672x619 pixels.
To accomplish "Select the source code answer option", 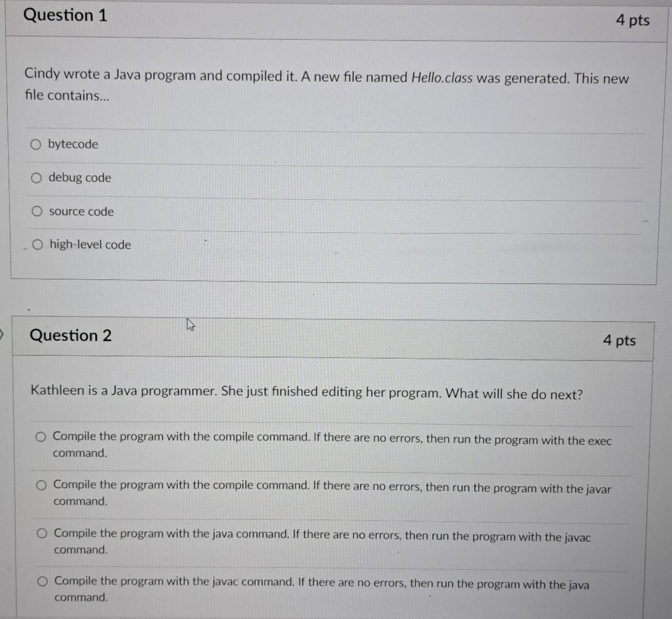I will pyautogui.click(x=36, y=211).
